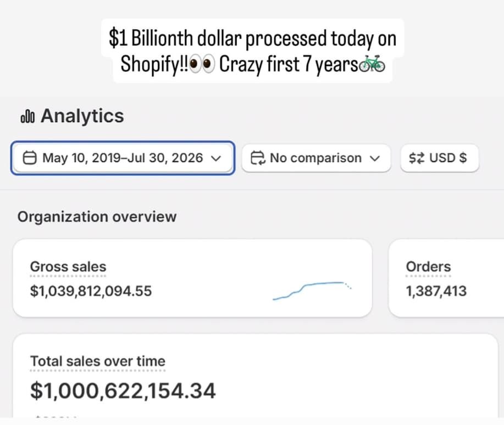Open the No comparison dropdown
This screenshot has height=425, width=504.
pos(316,158)
